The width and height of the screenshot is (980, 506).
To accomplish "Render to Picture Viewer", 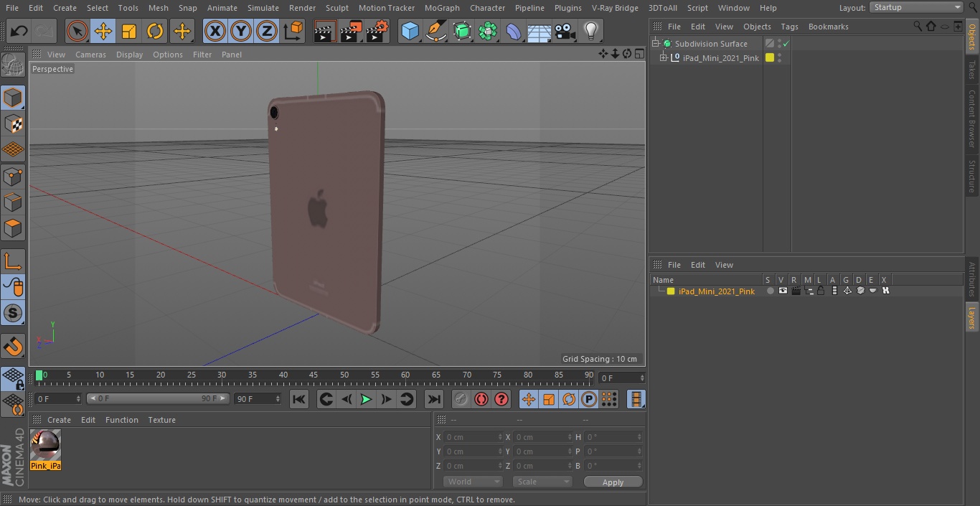I will (x=352, y=31).
